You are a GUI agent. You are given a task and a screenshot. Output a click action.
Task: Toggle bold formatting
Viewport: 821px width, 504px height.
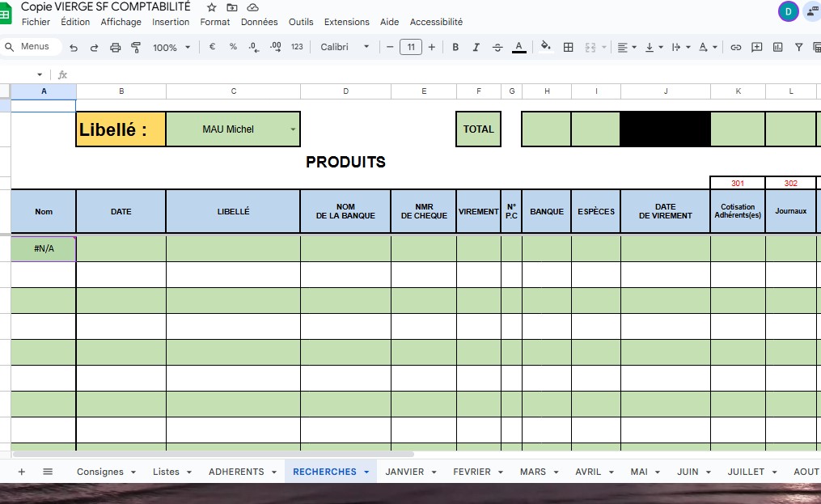pyautogui.click(x=455, y=48)
